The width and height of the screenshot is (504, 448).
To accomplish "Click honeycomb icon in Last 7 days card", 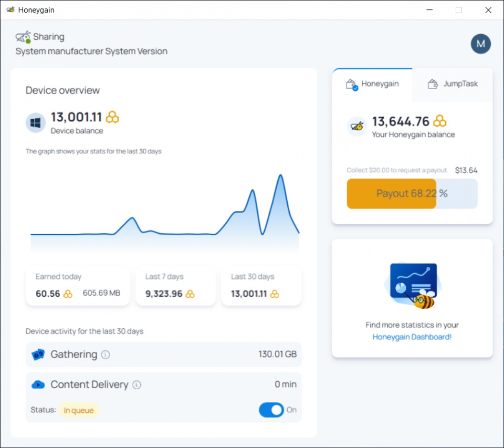I will coord(190,294).
